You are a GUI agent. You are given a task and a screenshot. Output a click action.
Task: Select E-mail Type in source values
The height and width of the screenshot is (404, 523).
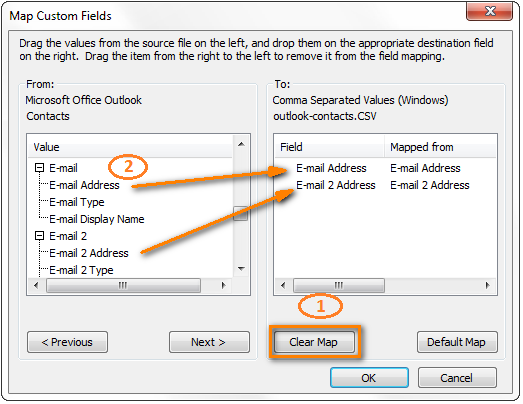(77, 202)
